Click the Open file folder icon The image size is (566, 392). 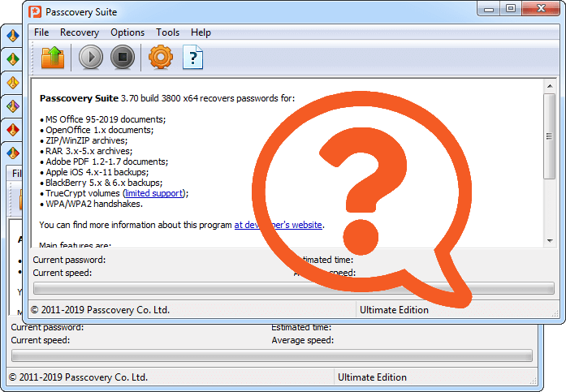click(x=53, y=57)
